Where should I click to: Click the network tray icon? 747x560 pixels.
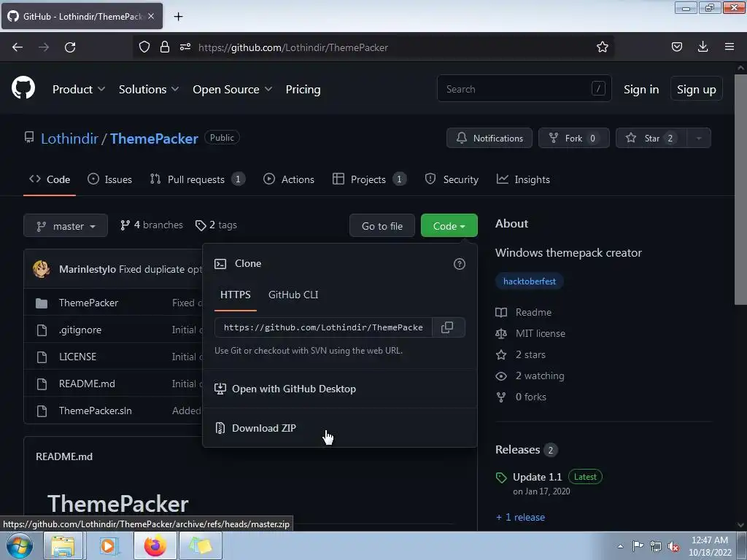(656, 546)
